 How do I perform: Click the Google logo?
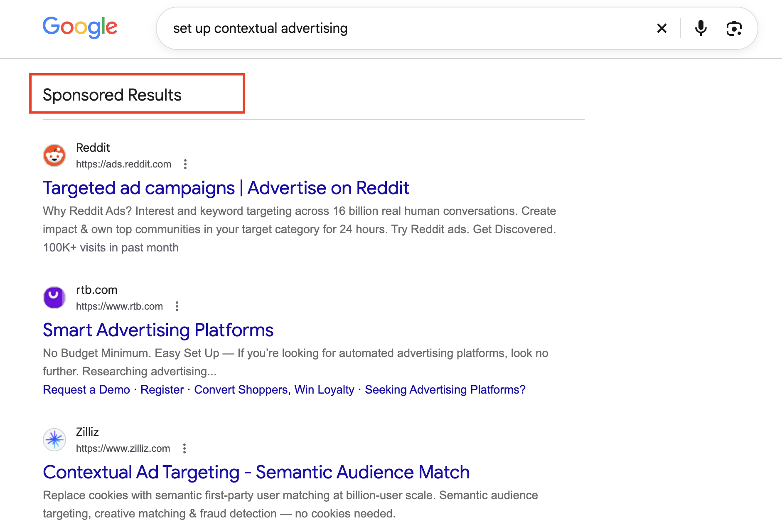(x=80, y=27)
